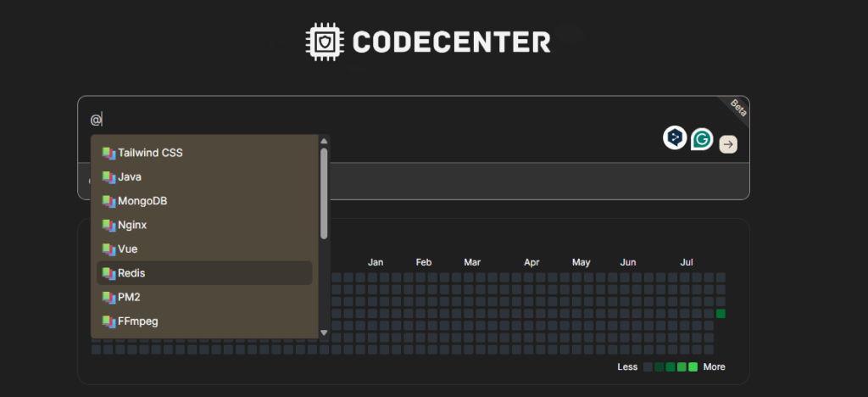Pick Nginx from the suggestions
868x397 pixels.
tap(204, 226)
